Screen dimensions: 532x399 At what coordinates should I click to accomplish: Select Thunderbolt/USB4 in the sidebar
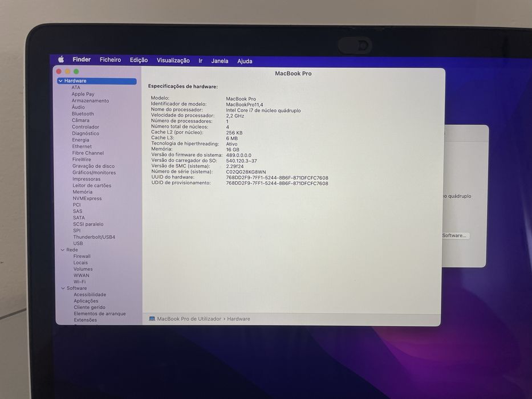(94, 237)
